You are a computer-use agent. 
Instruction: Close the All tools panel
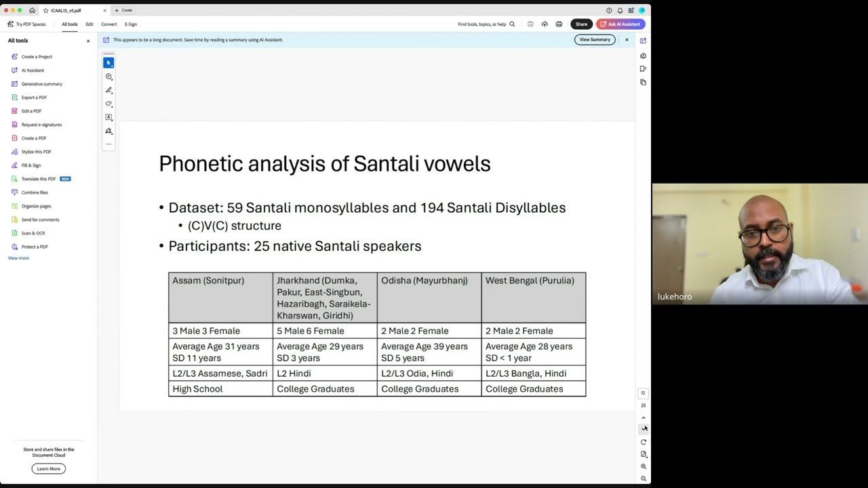pyautogui.click(x=87, y=41)
